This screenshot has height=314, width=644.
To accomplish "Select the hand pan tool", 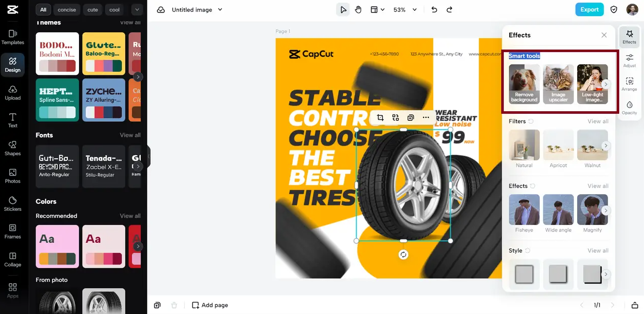I will click(x=358, y=10).
